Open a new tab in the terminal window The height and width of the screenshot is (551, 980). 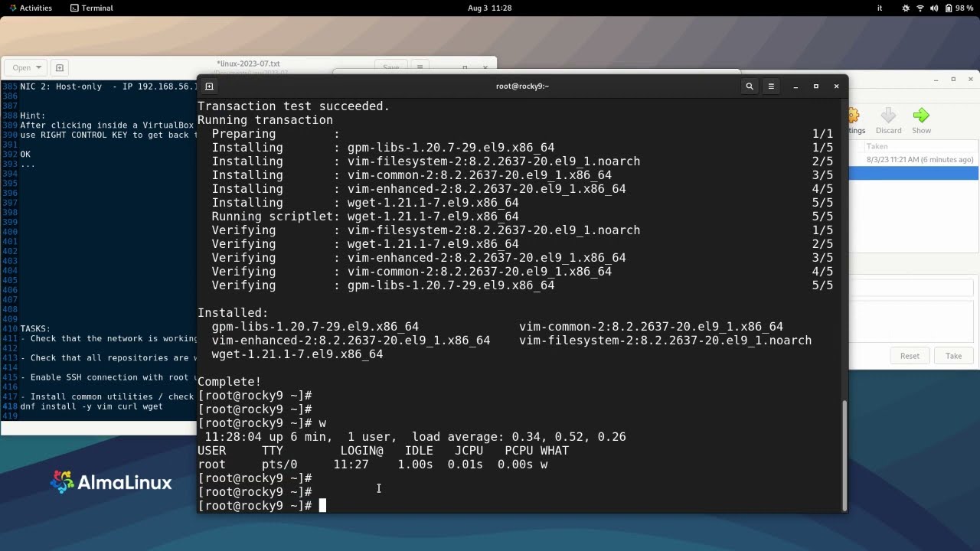click(209, 86)
